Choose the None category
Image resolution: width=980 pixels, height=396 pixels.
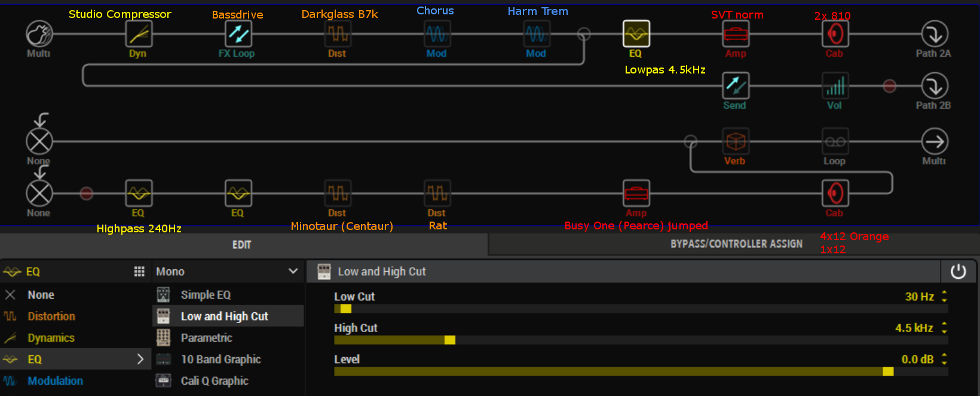coord(75,295)
